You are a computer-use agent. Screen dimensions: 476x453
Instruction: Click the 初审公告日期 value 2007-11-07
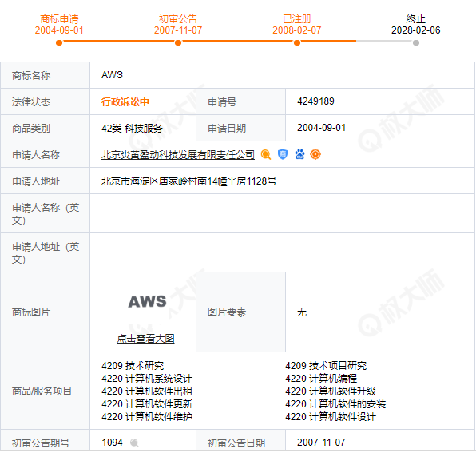[x=321, y=443]
